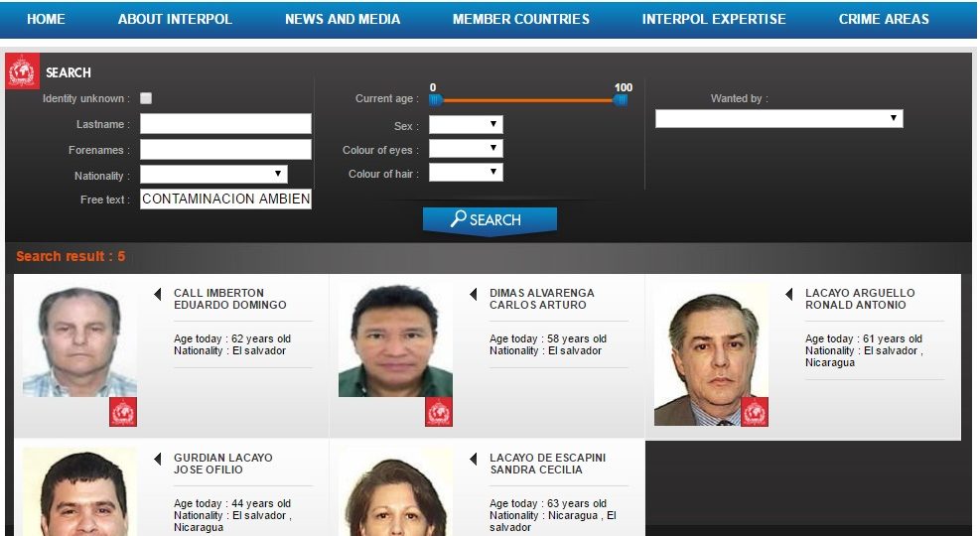
Task: Click the minimum age slider handle at 0
Action: coord(436,100)
